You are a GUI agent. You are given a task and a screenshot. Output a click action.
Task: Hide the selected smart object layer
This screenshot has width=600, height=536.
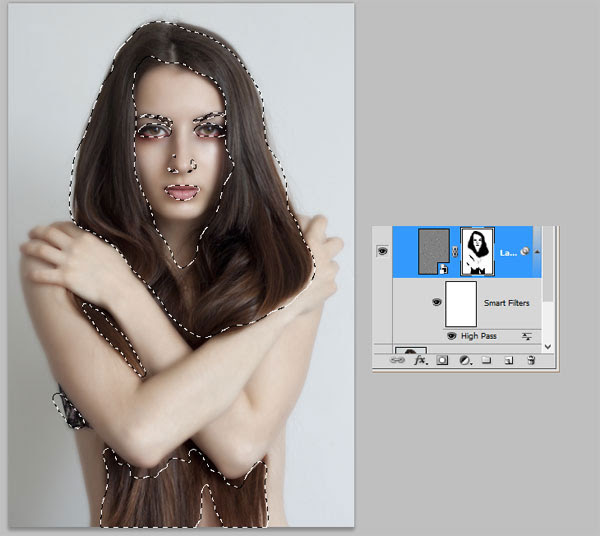click(382, 251)
